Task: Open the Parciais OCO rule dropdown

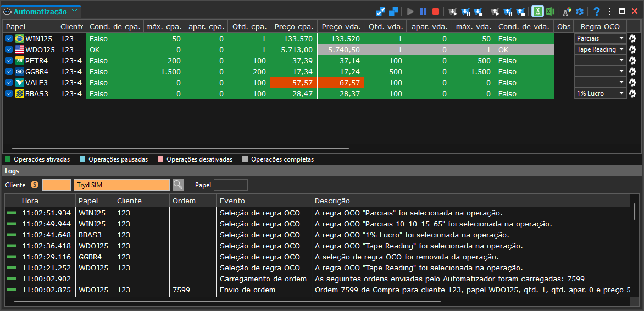Action: (x=600, y=38)
